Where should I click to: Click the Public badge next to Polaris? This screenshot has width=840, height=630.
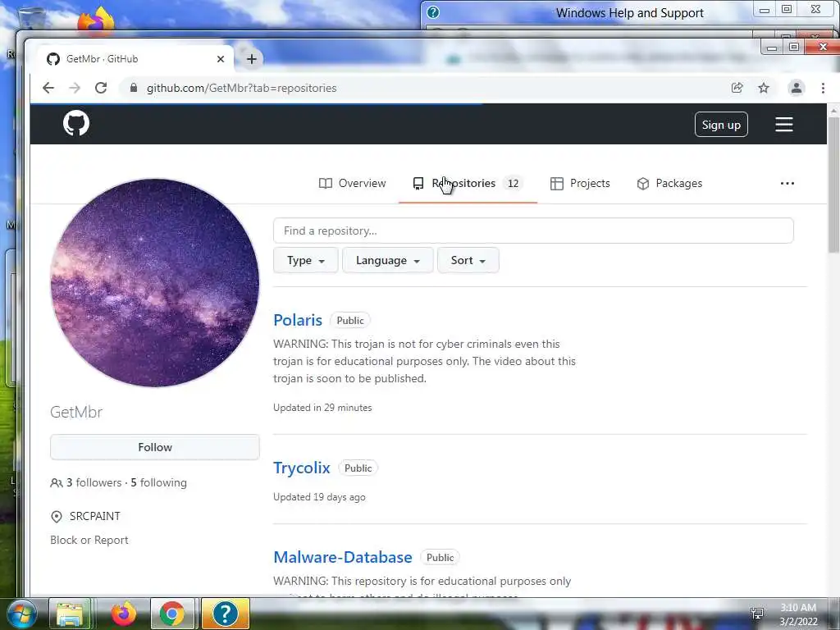349,321
